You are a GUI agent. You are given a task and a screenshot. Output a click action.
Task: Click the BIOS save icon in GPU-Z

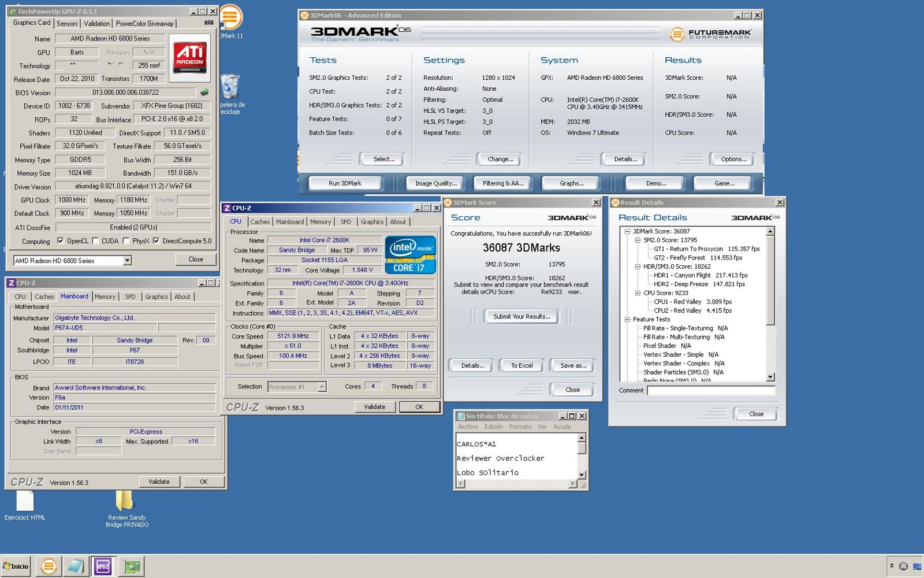(x=204, y=92)
